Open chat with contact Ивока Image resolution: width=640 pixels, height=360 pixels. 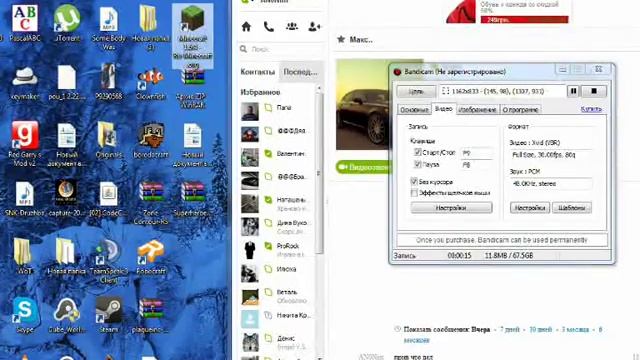click(x=278, y=272)
